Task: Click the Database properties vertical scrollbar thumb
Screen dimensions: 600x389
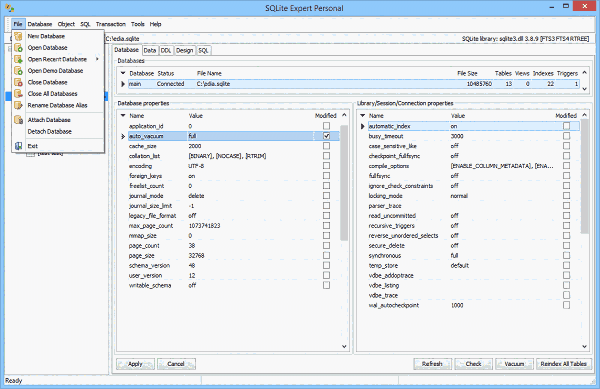Action: [344, 182]
